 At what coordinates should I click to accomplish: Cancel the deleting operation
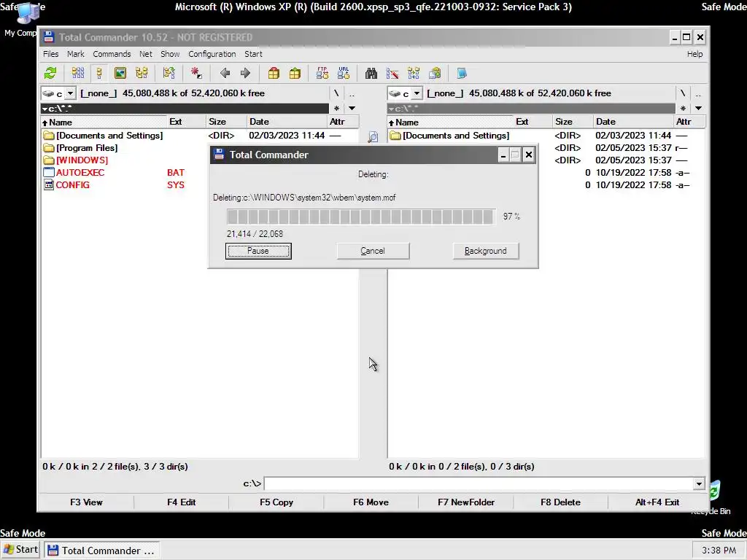(373, 251)
